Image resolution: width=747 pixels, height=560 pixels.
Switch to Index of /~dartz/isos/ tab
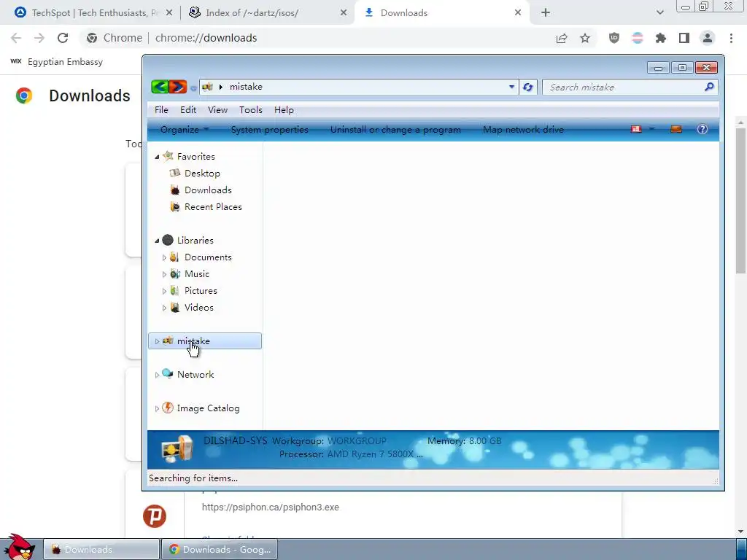[x=252, y=13]
